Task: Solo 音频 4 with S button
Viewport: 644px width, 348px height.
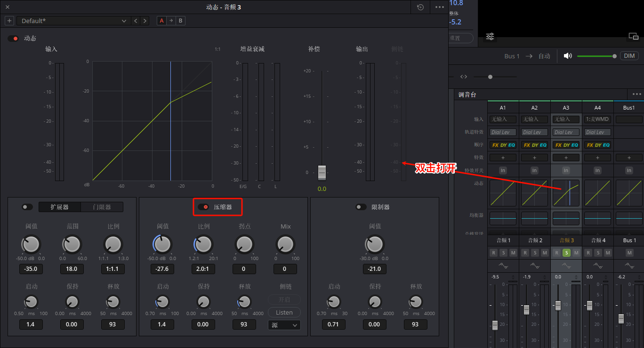Action: click(x=598, y=253)
